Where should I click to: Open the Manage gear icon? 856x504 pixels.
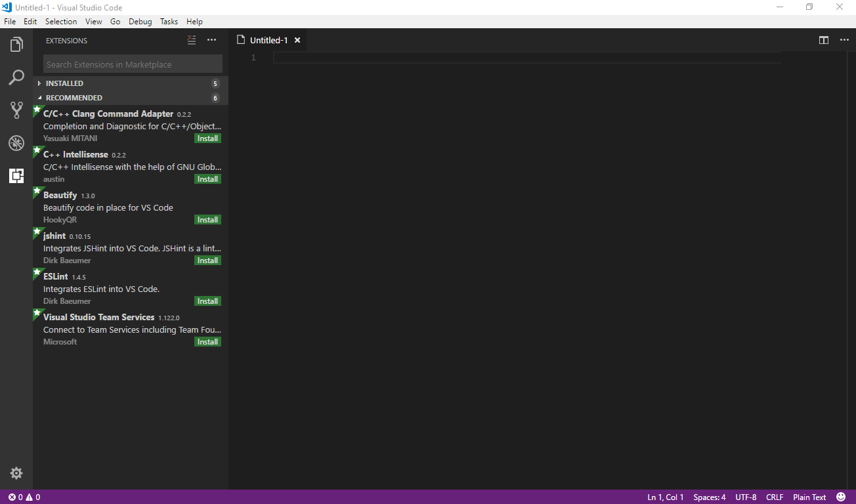(x=16, y=473)
